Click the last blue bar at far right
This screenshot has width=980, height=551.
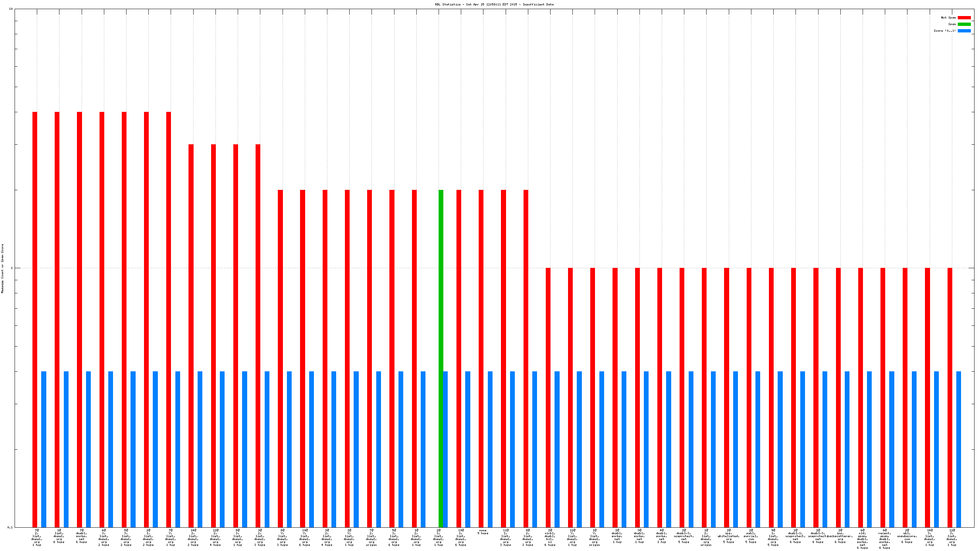[x=958, y=449]
